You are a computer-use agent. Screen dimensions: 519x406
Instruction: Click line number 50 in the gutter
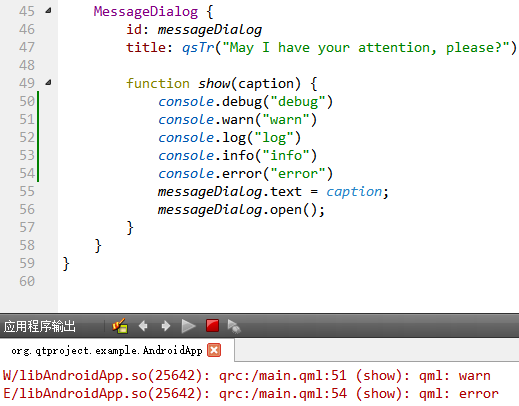click(x=27, y=101)
